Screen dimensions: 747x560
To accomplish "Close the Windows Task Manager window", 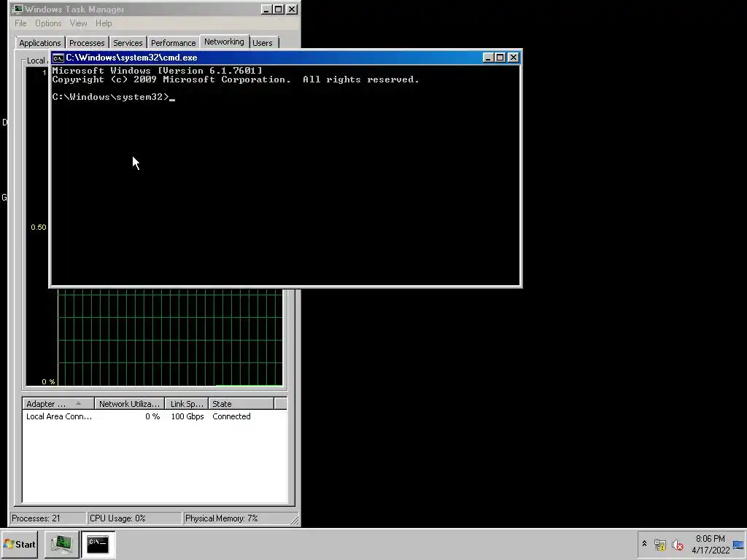I will (292, 9).
